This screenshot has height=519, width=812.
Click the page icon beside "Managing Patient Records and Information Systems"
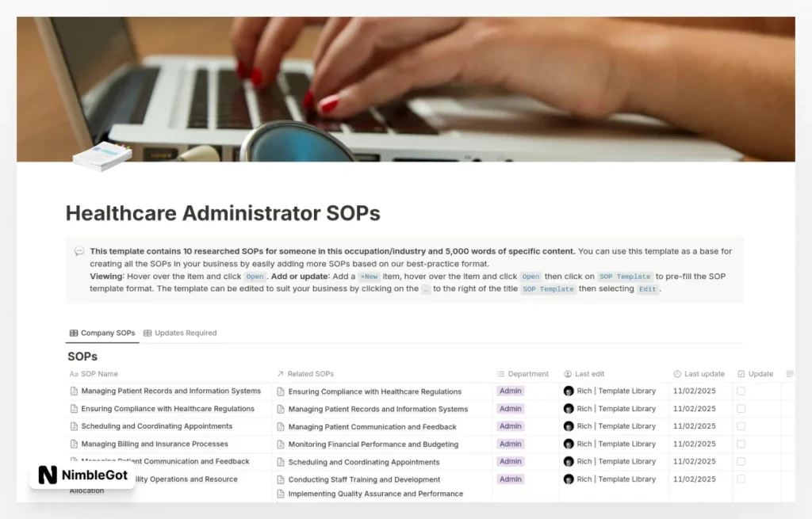click(72, 391)
